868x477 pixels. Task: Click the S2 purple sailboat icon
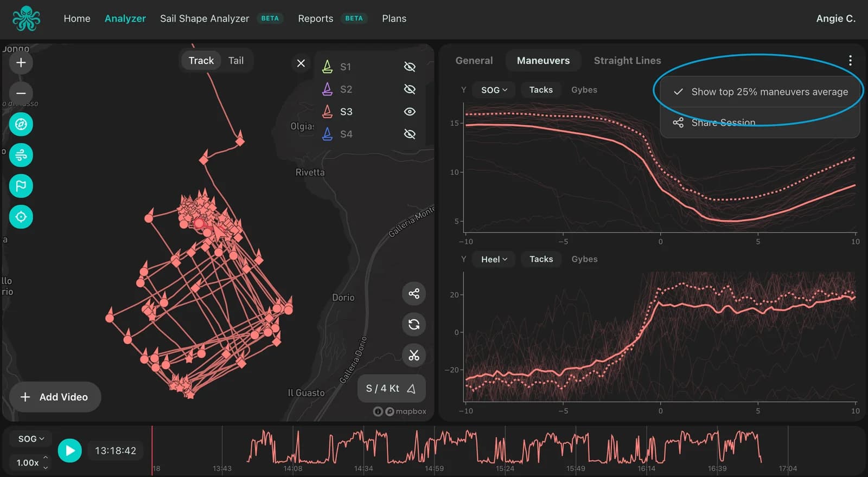(x=327, y=89)
